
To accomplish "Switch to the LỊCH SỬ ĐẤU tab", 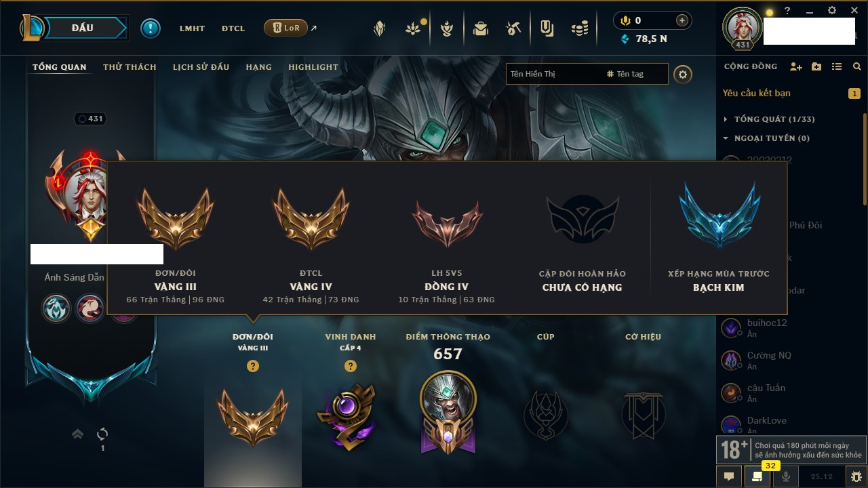I will [201, 67].
